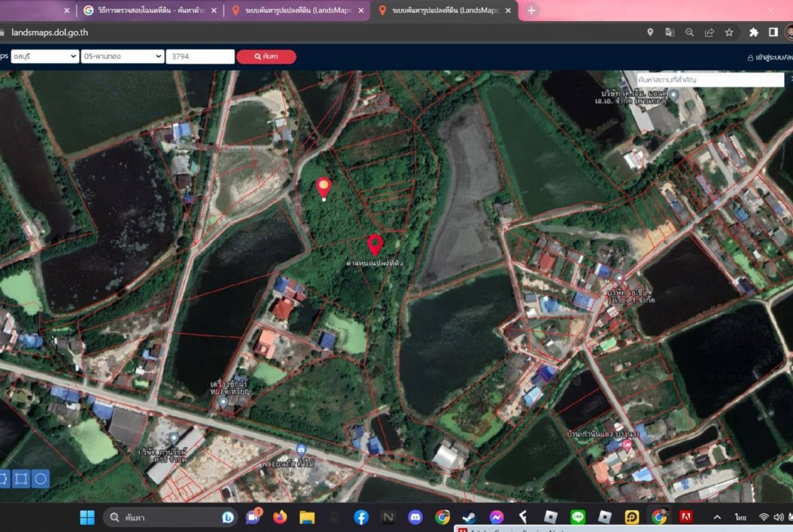Image resolution: width=793 pixels, height=532 pixels.
Task: Toggle the browser side panel button
Action: pyautogui.click(x=773, y=33)
